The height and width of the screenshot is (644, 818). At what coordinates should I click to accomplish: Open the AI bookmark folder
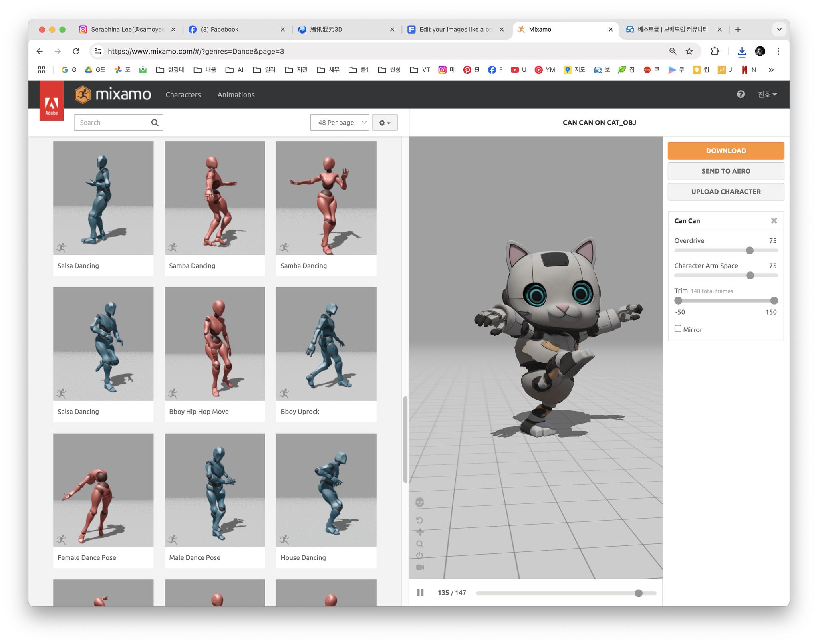tap(234, 70)
